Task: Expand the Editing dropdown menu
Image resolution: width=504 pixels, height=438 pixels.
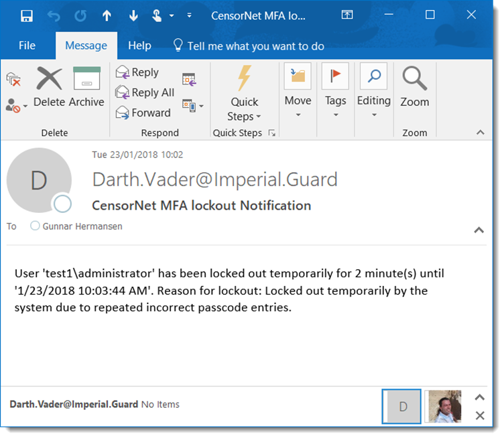Action: coord(373,93)
